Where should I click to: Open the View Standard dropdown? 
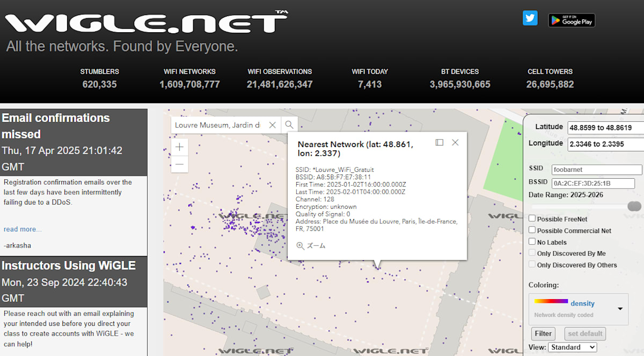point(573,347)
